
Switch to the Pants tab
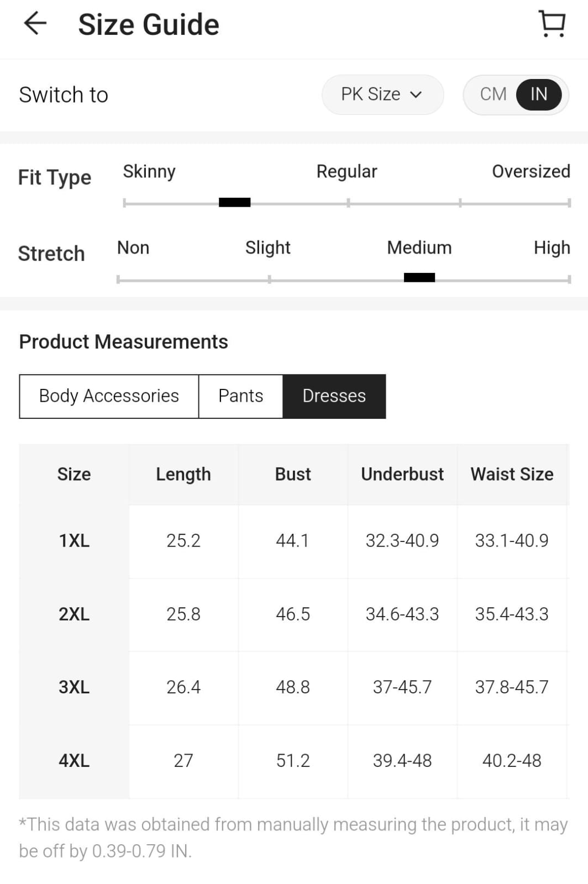click(x=240, y=396)
